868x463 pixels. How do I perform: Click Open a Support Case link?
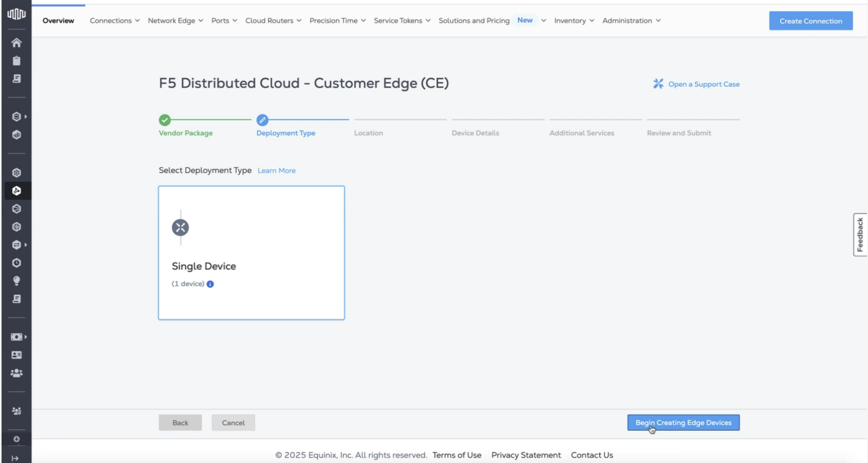click(704, 84)
